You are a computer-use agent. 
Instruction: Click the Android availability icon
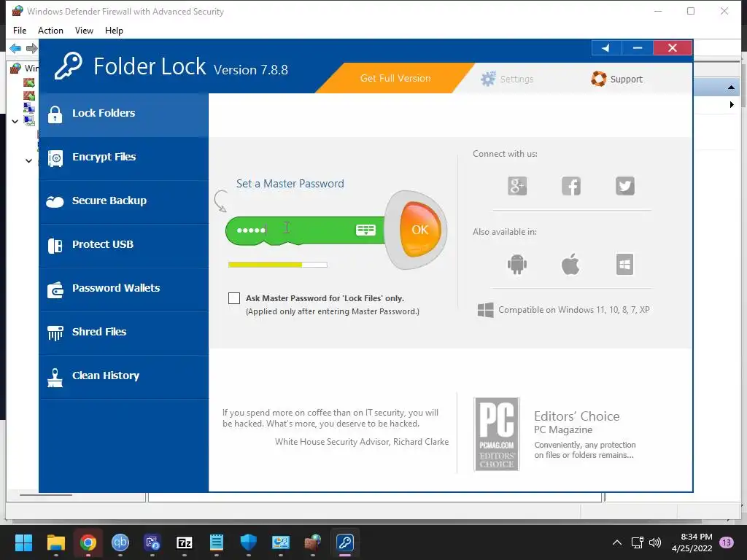(x=517, y=264)
